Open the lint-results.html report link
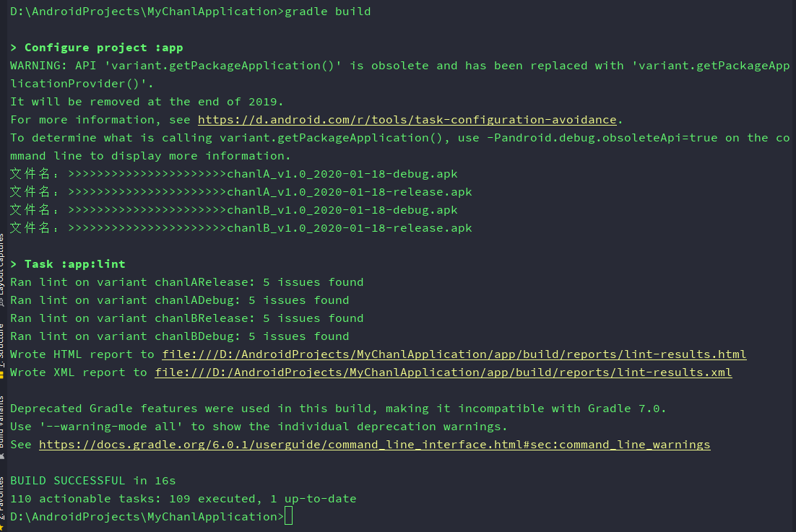 [454, 354]
